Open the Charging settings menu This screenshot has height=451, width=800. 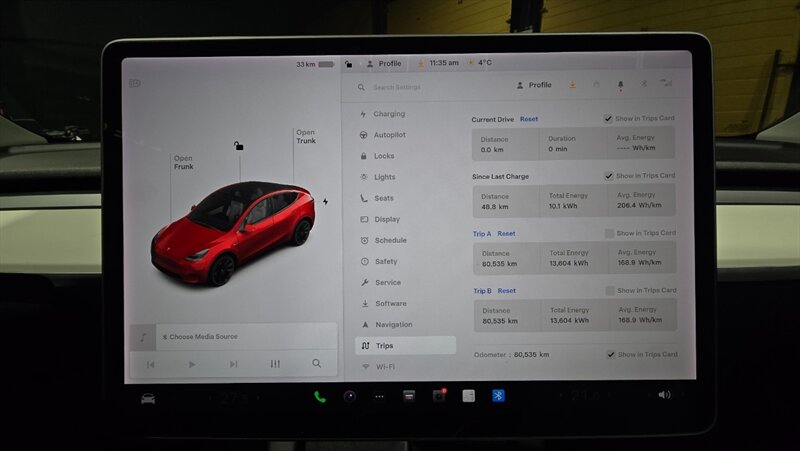pyautogui.click(x=388, y=114)
